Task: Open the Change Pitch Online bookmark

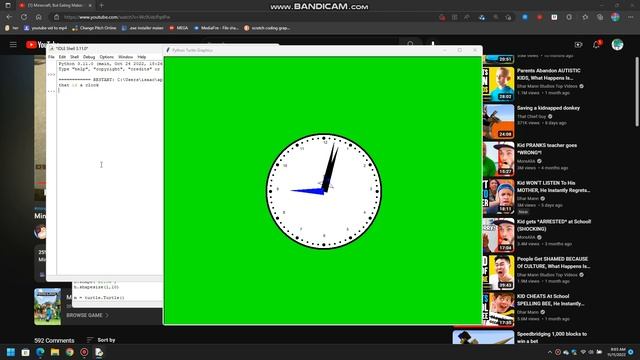Action: (x=94, y=28)
